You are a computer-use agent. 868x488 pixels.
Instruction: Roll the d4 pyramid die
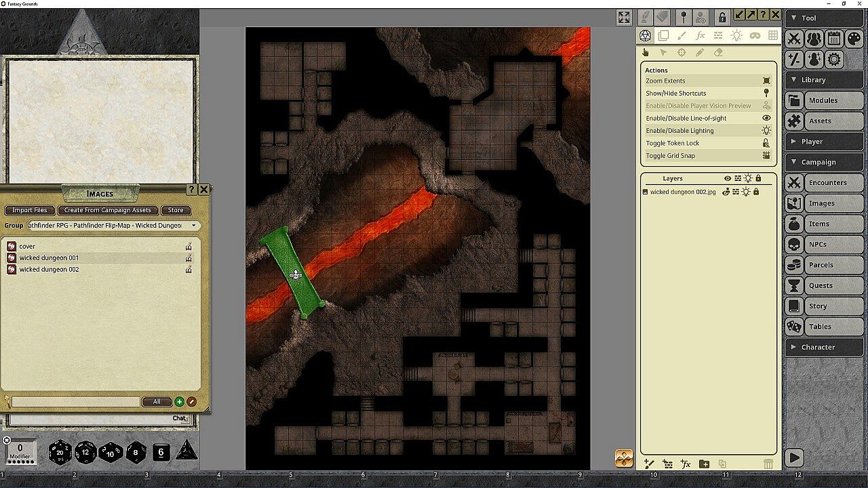tap(186, 451)
